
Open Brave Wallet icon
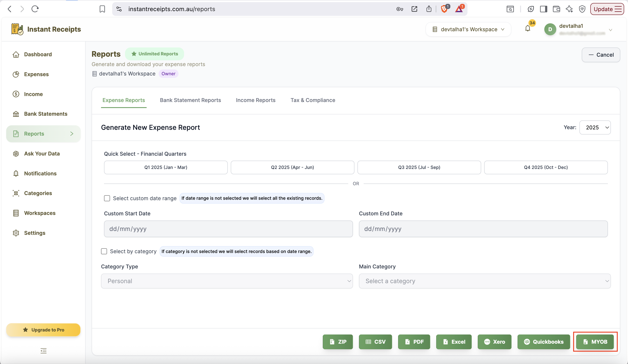pos(557,9)
